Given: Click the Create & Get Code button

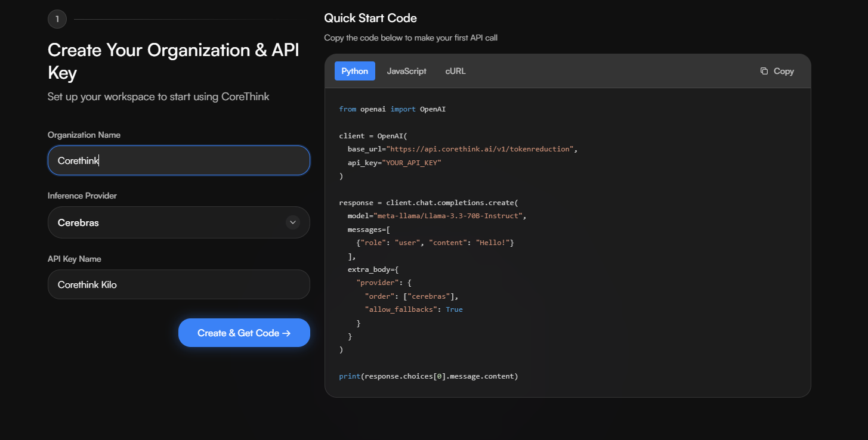Looking at the screenshot, I should pos(244,333).
